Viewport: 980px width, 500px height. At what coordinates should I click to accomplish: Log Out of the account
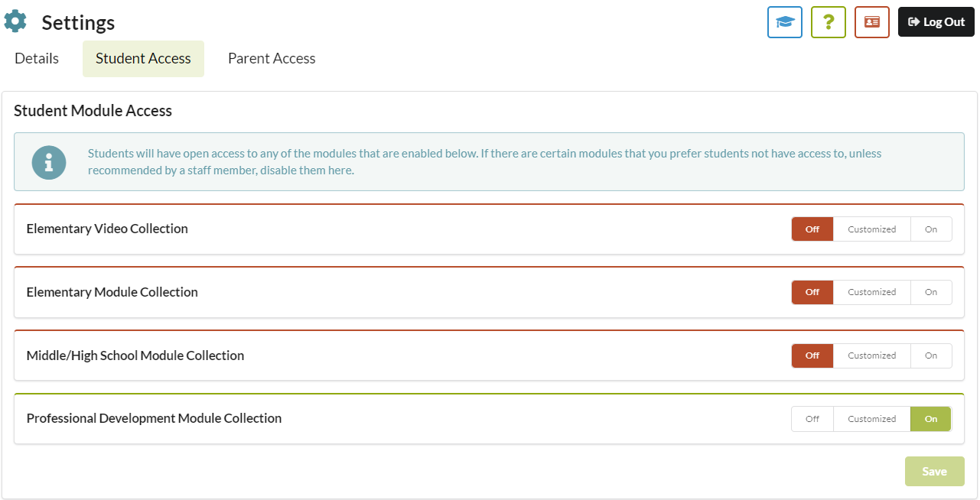(936, 22)
